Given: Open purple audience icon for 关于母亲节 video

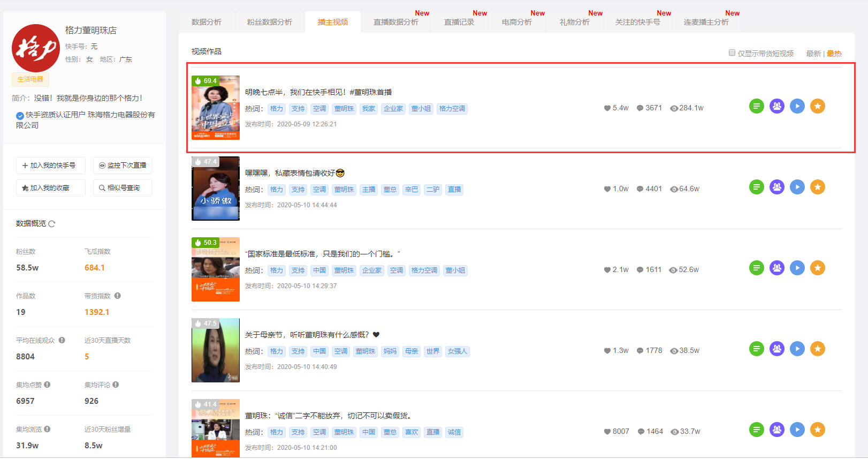Looking at the screenshot, I should point(777,349).
